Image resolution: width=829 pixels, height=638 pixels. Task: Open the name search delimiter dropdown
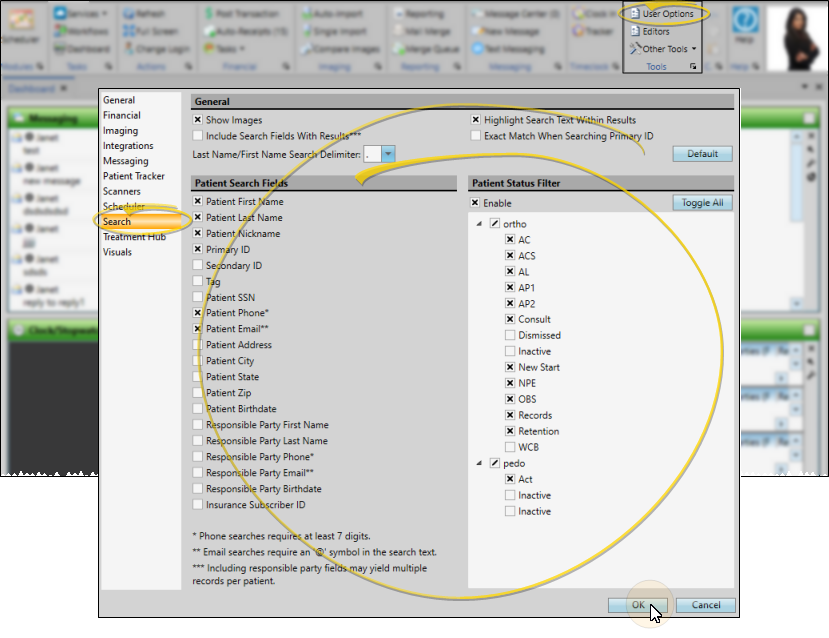[x=388, y=154]
